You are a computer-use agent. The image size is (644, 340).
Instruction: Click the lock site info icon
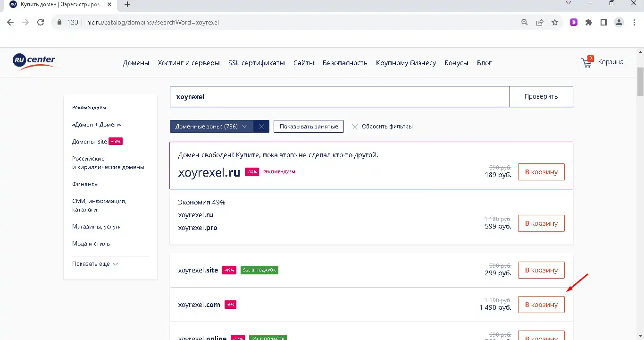click(x=59, y=22)
